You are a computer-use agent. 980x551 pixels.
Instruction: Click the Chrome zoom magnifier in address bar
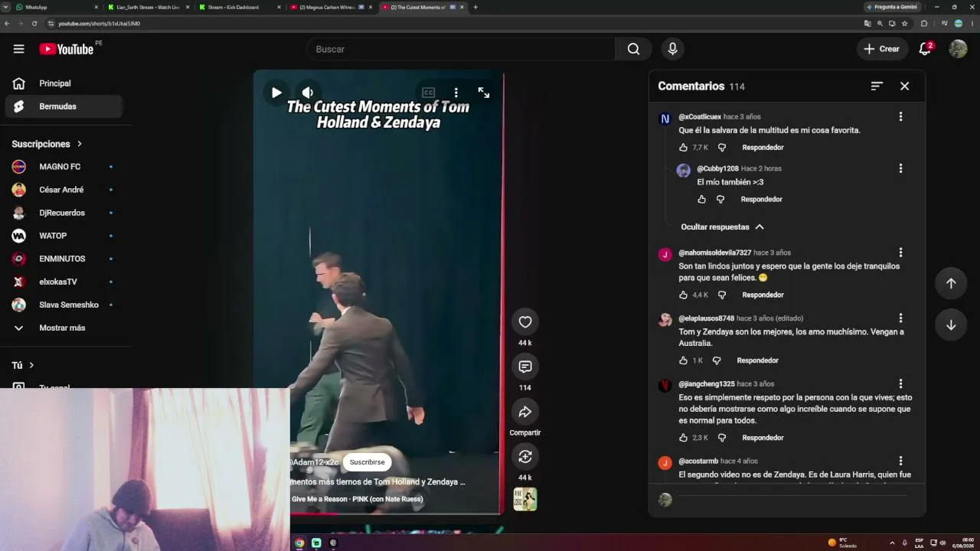[x=880, y=24]
